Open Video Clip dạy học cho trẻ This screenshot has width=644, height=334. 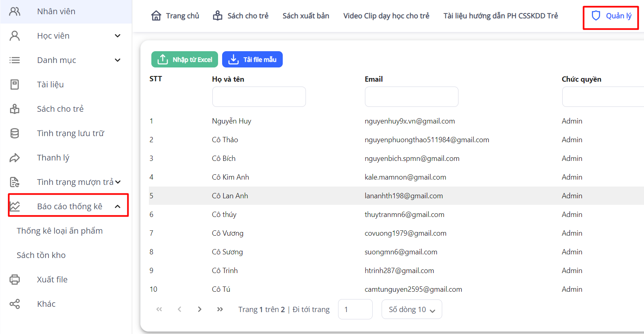[x=386, y=16]
